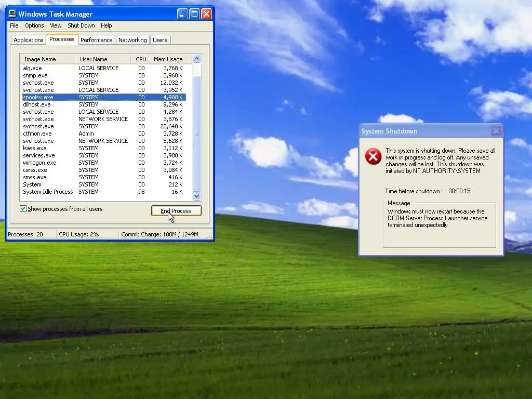Viewport: 532px width, 399px height.
Task: Select the csrss.exe process
Action: pos(104,170)
